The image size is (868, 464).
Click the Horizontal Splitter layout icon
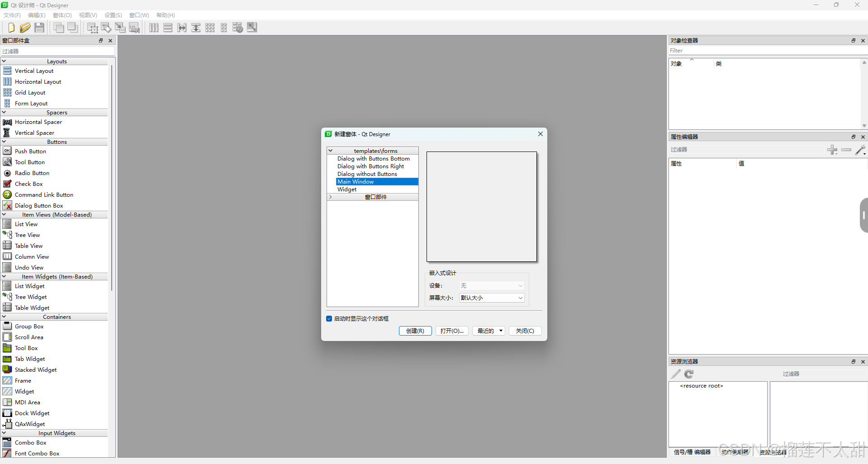coord(182,28)
